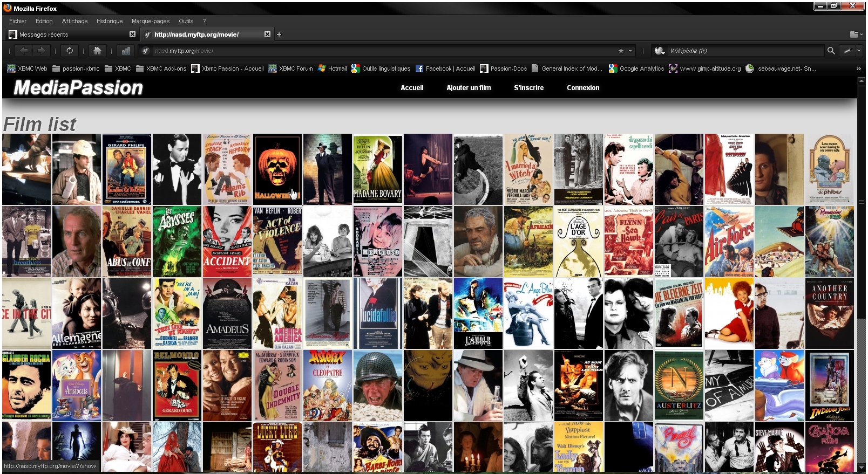
Task: Open the Accident movie poster
Action: point(227,242)
